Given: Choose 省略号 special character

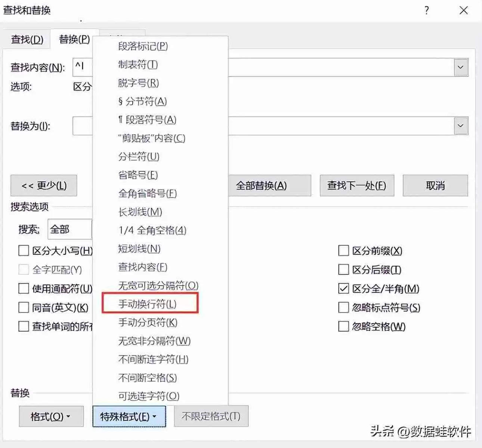Looking at the screenshot, I should (138, 175).
